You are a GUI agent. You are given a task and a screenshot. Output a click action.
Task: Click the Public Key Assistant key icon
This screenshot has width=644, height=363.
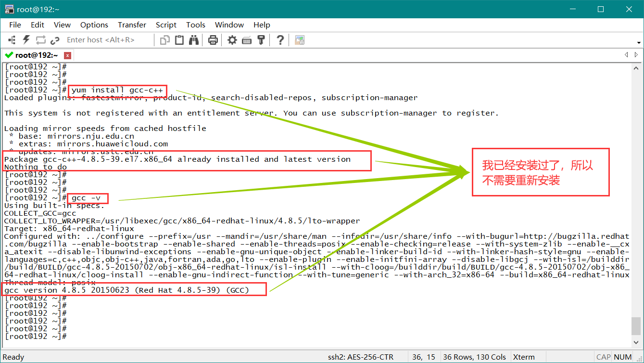[x=261, y=40]
